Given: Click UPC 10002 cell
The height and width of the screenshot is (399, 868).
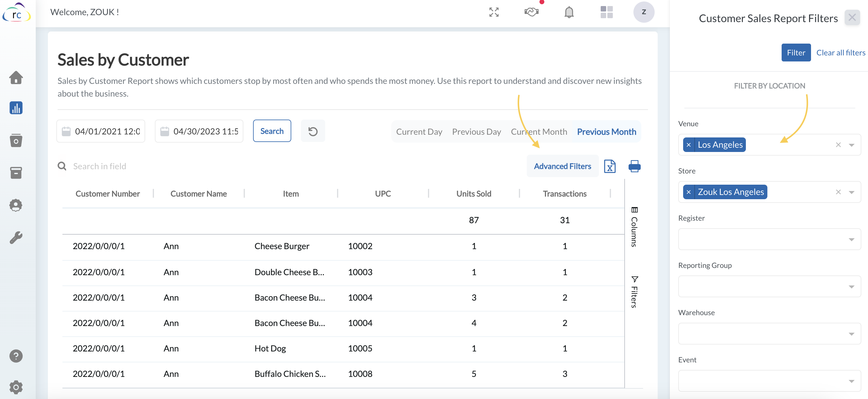Looking at the screenshot, I should point(360,246).
